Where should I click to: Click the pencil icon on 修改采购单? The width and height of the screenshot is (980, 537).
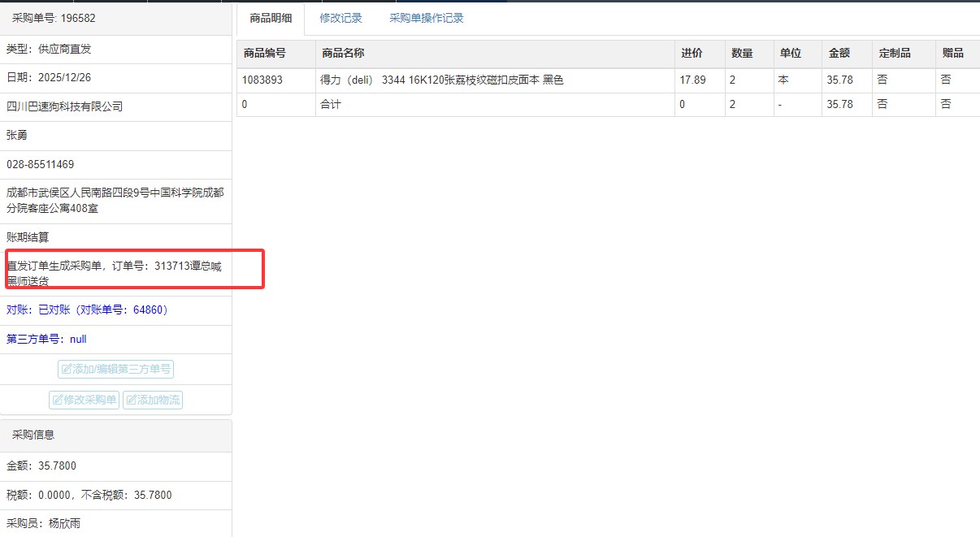(x=58, y=401)
